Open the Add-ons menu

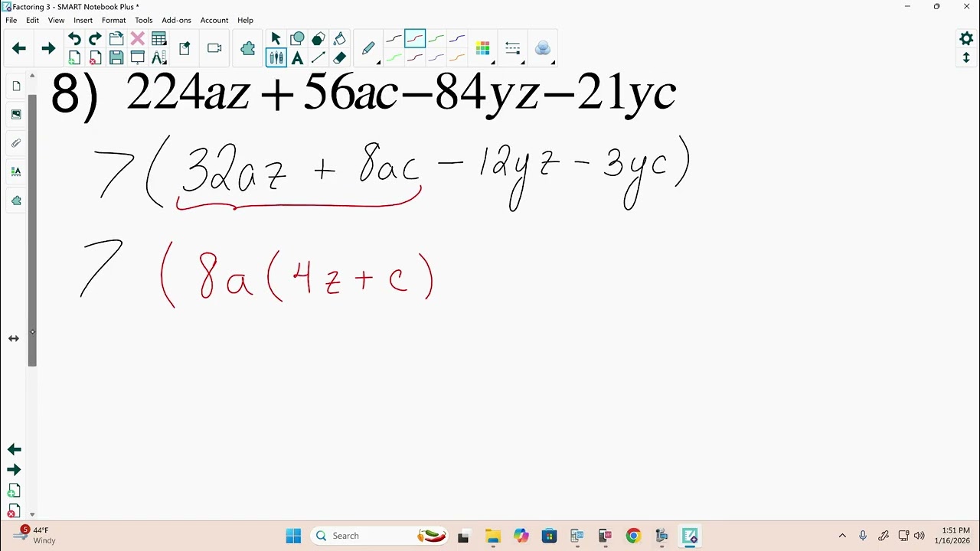pyautogui.click(x=176, y=20)
